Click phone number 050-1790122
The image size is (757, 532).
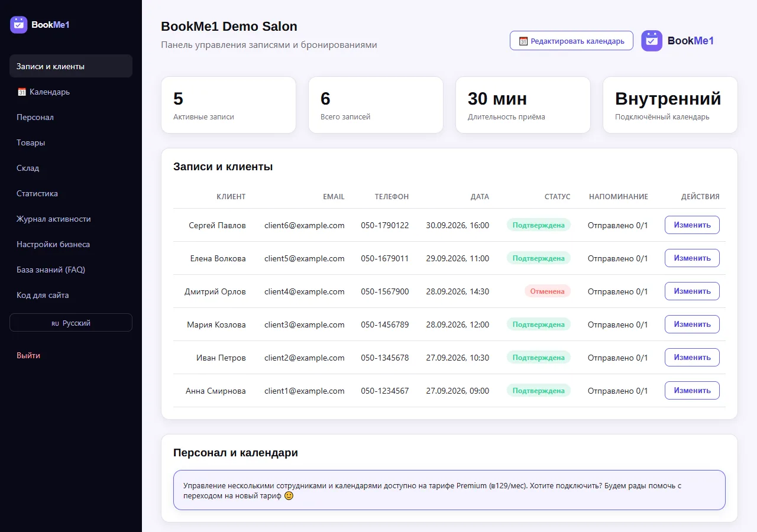(385, 225)
